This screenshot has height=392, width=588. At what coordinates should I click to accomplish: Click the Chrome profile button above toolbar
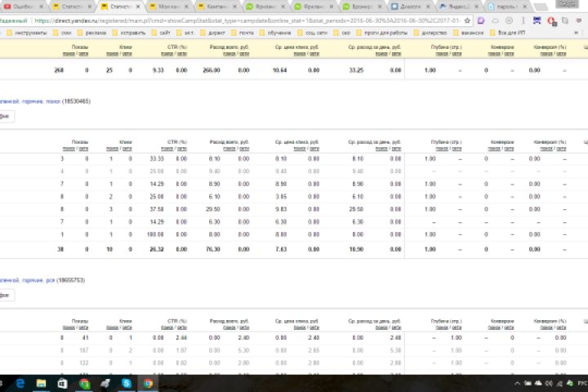[566, 4]
